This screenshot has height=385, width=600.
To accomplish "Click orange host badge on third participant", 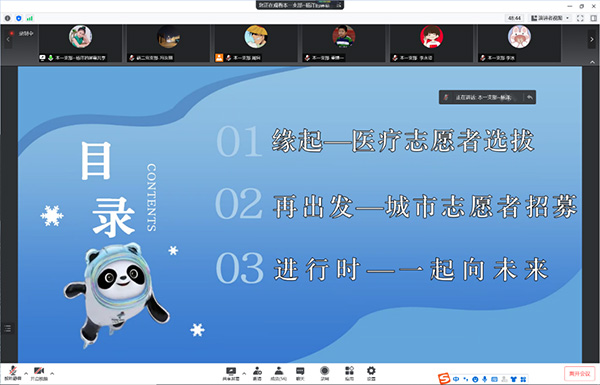I will (x=219, y=58).
